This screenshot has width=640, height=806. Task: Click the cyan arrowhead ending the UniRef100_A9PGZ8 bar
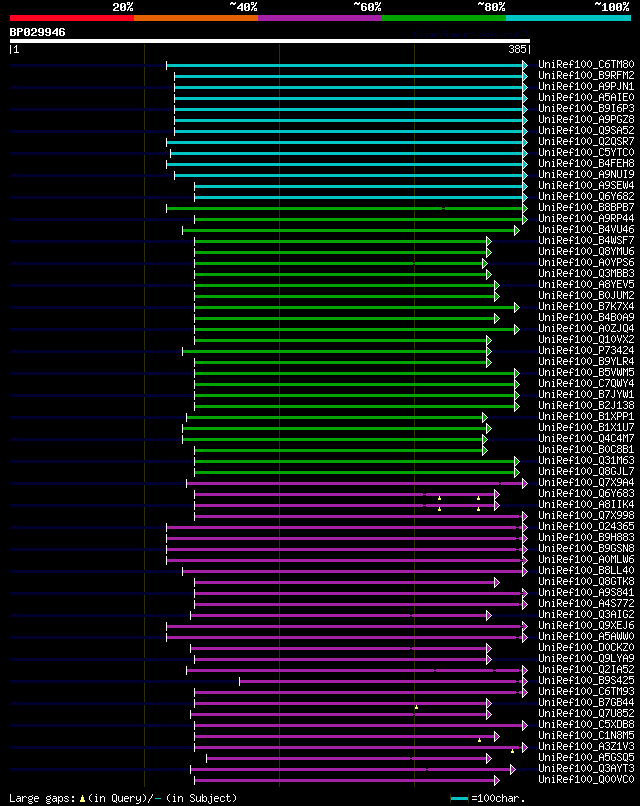tap(525, 120)
